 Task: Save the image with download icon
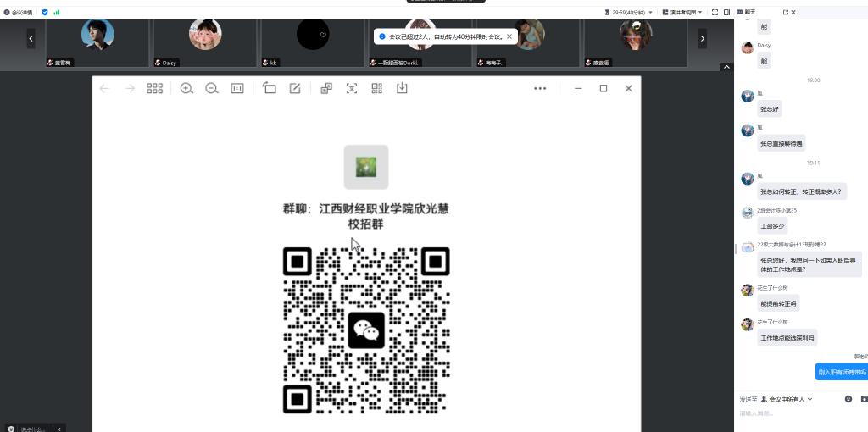[x=403, y=88]
